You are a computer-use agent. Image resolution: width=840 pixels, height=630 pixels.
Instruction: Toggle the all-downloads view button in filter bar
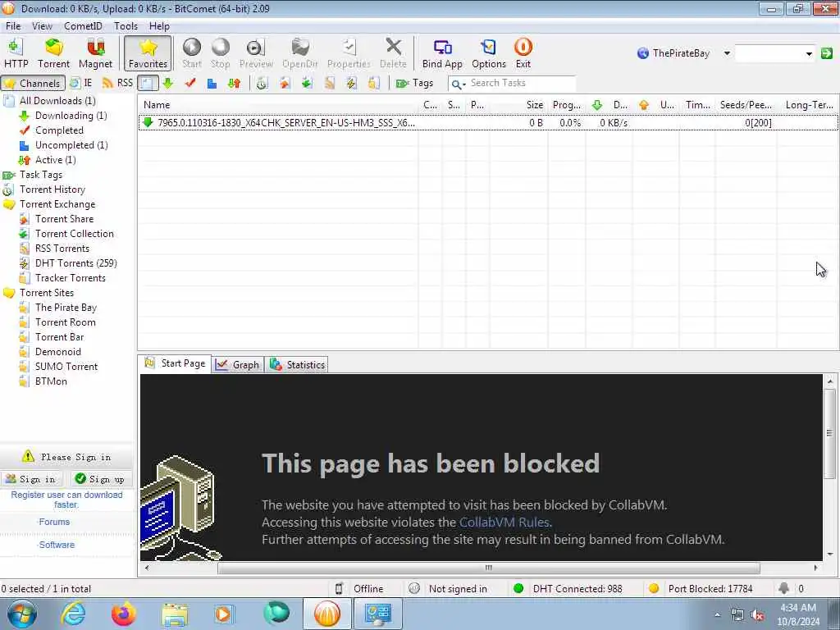pos(148,83)
